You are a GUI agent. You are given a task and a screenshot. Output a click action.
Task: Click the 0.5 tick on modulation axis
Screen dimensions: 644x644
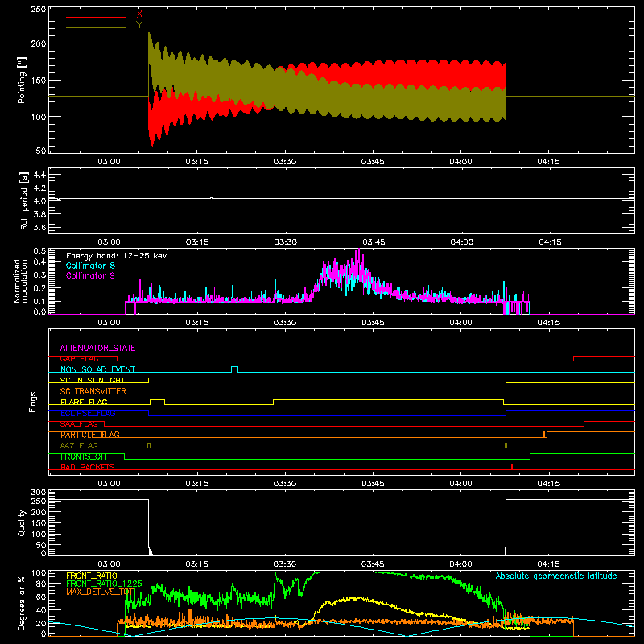pyautogui.click(x=39, y=250)
